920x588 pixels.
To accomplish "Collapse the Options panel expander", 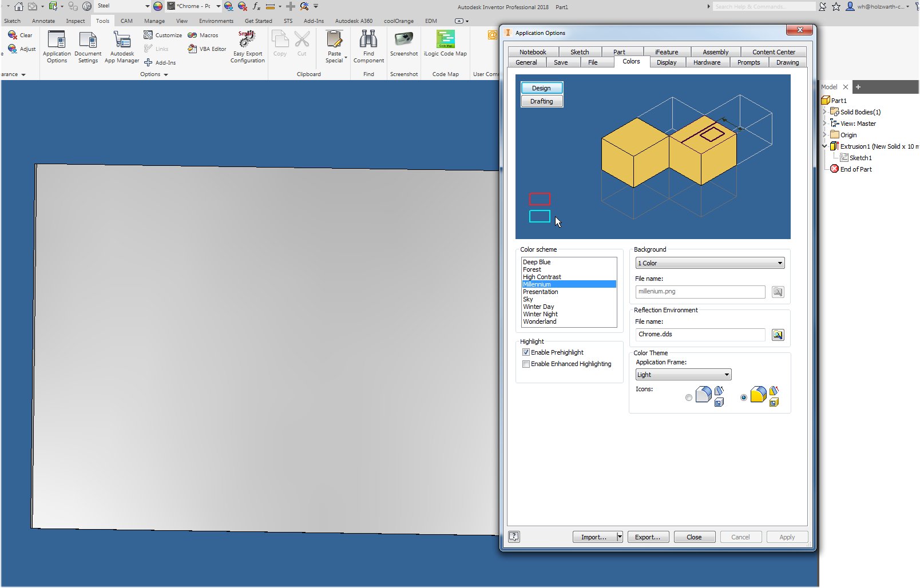I will pos(165,74).
